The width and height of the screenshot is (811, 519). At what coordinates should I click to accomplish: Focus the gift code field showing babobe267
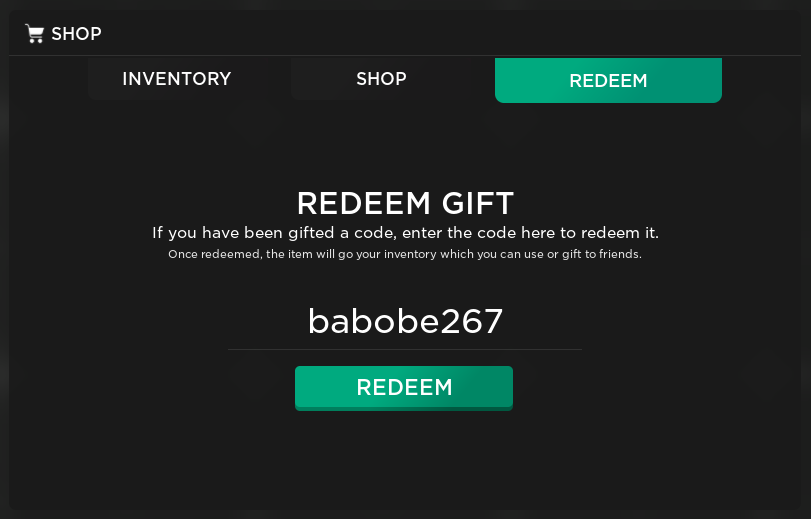(405, 322)
